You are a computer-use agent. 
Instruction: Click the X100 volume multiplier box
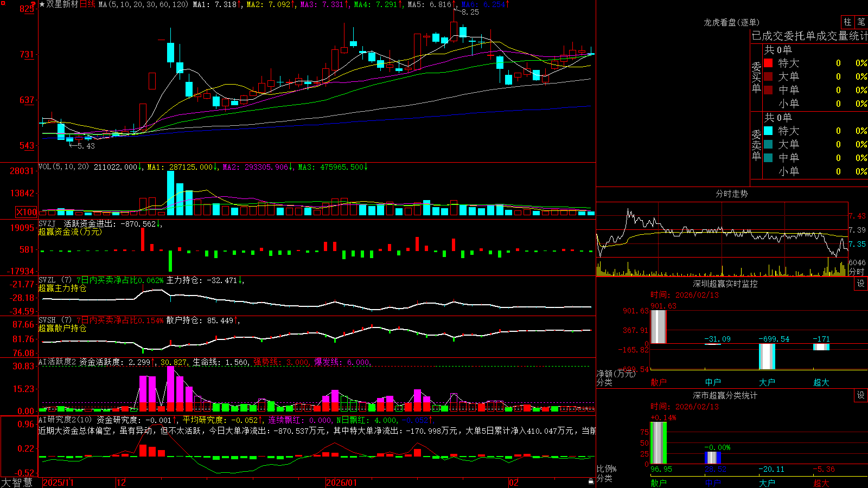(x=26, y=212)
